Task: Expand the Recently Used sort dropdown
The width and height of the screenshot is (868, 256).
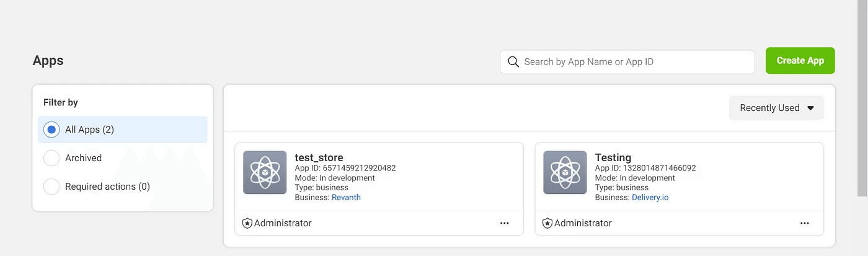Action: pyautogui.click(x=769, y=108)
